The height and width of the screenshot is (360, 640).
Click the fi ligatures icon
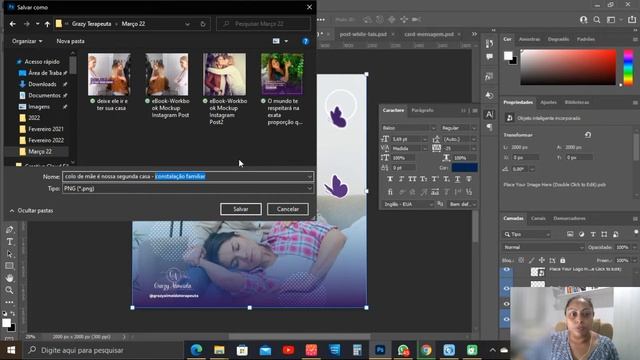(x=390, y=191)
